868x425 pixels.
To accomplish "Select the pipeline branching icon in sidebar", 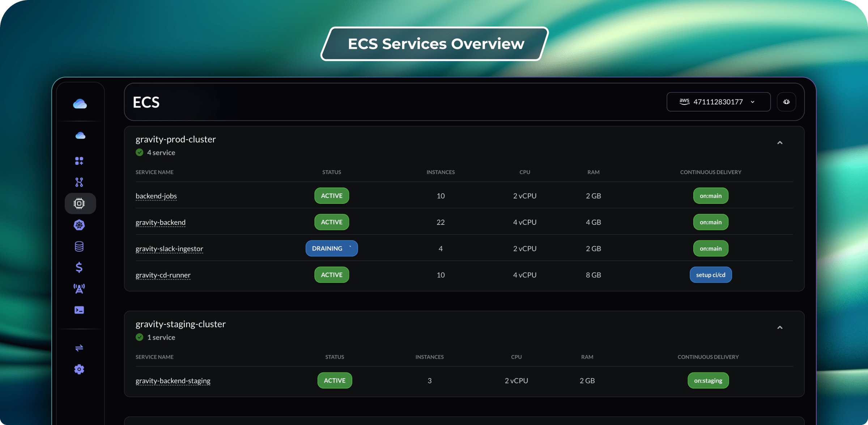I will pos(79,182).
